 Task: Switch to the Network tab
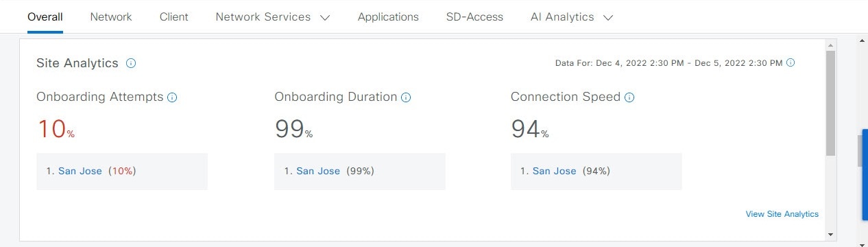click(x=111, y=17)
